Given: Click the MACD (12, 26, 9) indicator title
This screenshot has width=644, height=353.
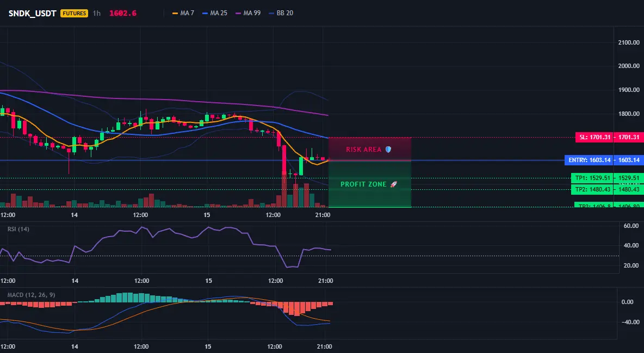Looking at the screenshot, I should point(32,295).
